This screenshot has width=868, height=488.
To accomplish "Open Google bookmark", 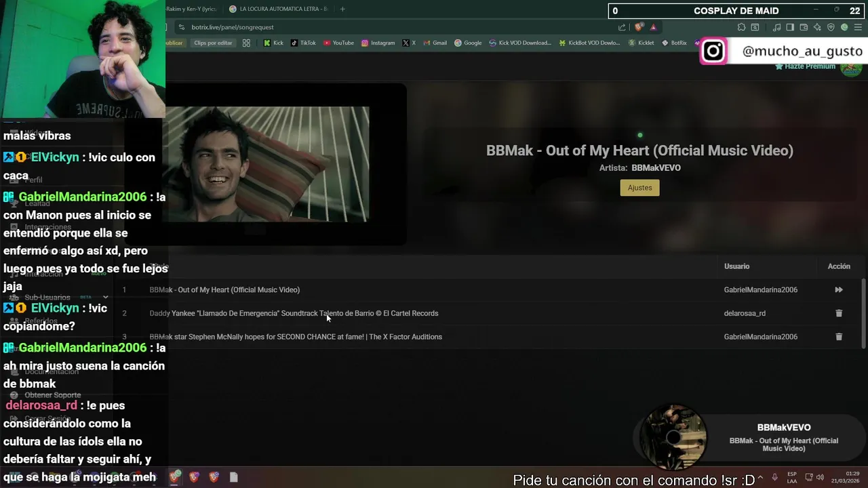I will [x=468, y=43].
